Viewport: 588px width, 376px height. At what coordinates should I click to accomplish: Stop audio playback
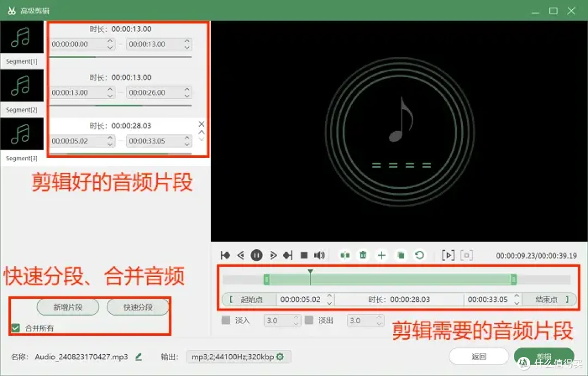(x=304, y=255)
